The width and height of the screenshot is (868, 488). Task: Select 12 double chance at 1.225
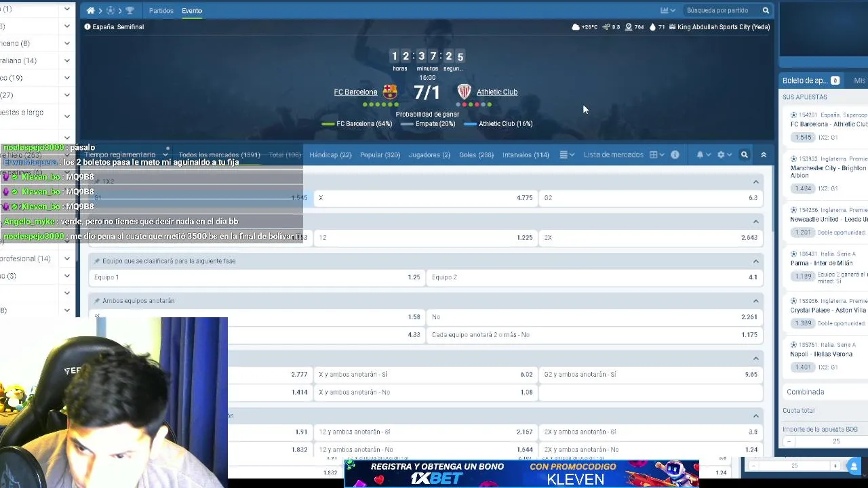426,238
